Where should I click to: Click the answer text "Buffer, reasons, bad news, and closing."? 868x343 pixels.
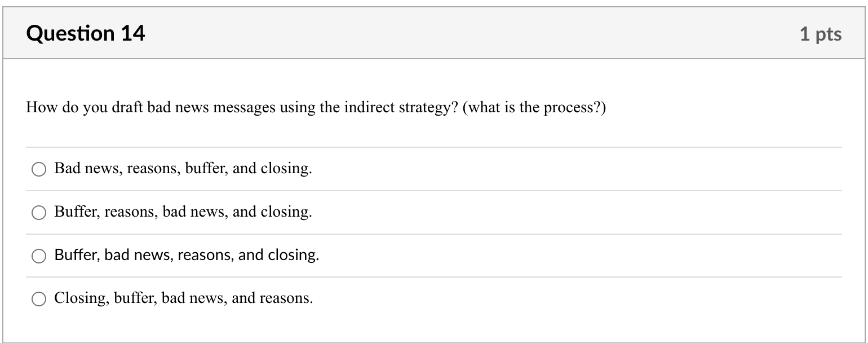[x=183, y=212]
